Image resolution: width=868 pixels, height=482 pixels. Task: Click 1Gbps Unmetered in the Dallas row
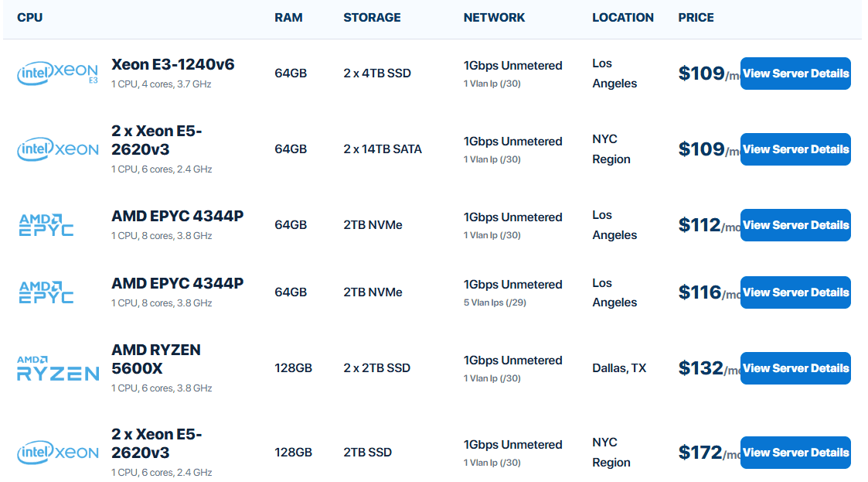512,360
